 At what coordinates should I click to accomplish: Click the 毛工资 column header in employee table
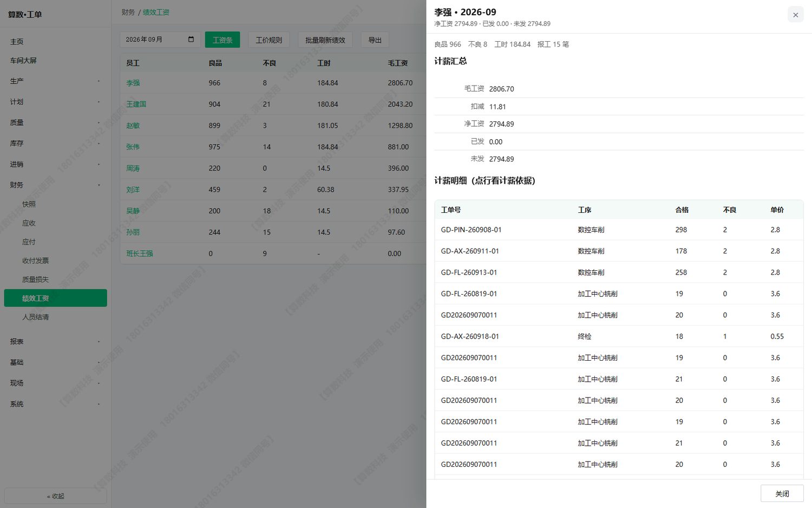[398, 63]
